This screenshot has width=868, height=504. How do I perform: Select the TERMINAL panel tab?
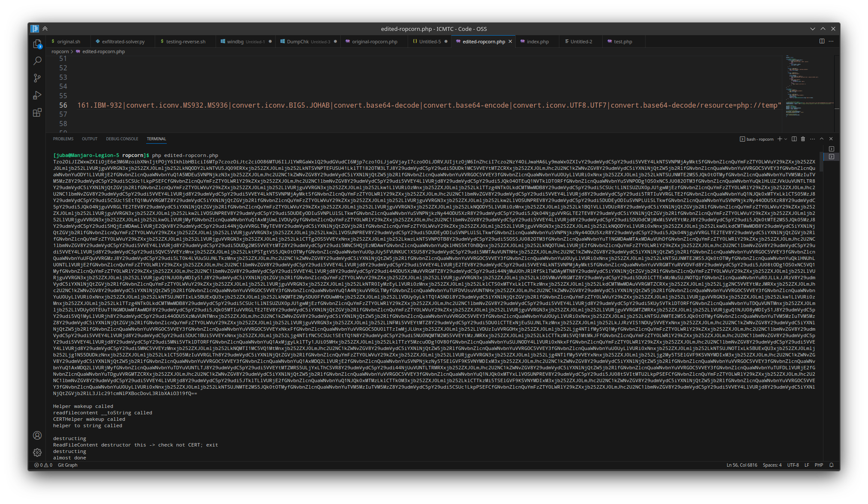coord(156,139)
